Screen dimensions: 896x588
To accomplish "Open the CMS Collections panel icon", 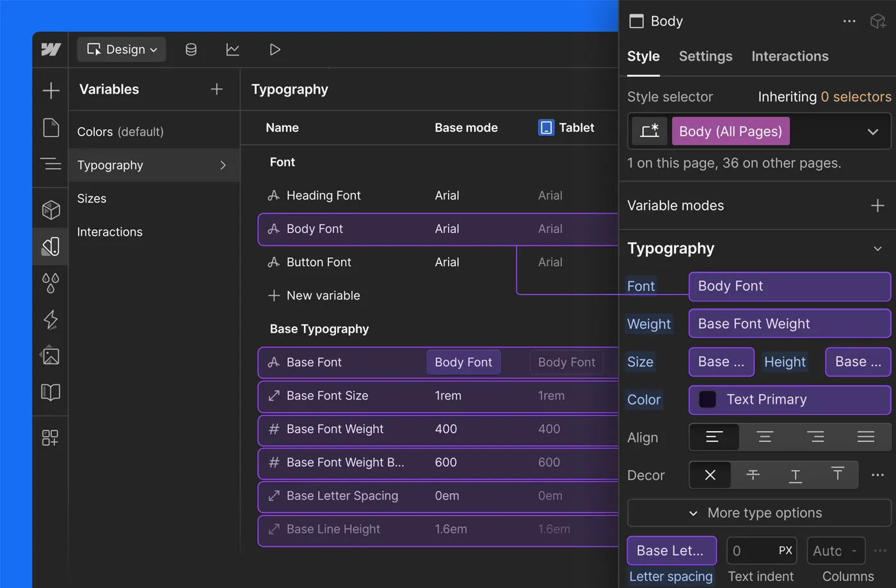I will click(191, 49).
